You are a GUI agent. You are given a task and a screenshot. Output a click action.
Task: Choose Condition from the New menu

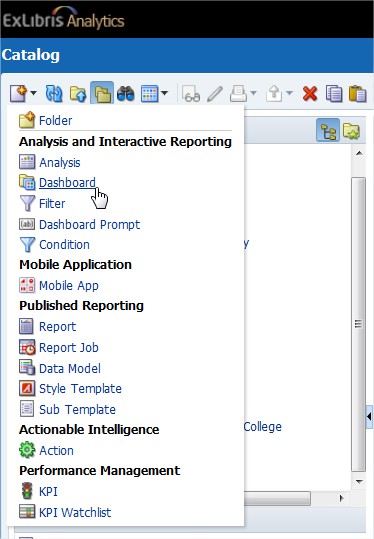coord(64,244)
